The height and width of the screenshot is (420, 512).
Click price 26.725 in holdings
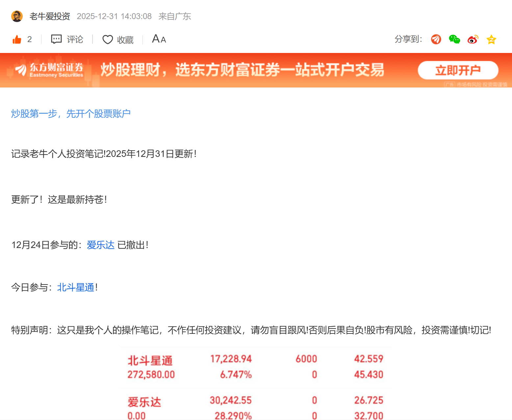(369, 400)
